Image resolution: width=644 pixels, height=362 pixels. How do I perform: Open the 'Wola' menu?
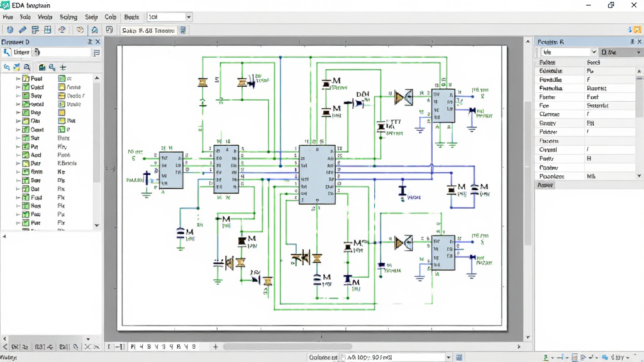(45, 17)
